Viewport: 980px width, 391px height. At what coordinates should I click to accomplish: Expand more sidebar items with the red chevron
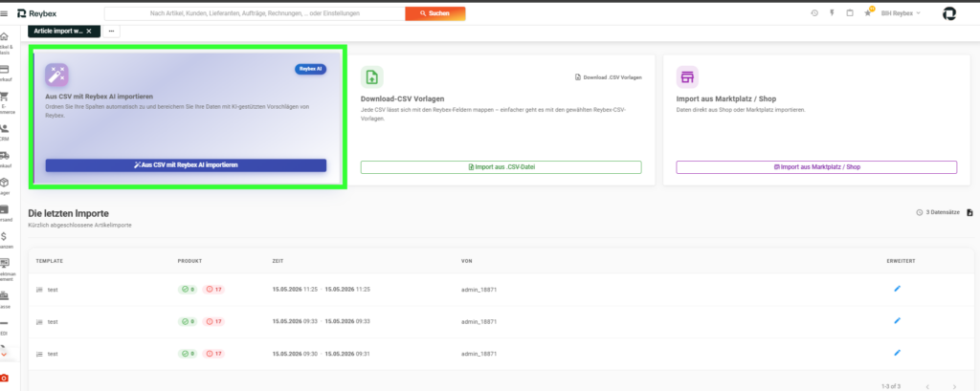click(x=5, y=354)
